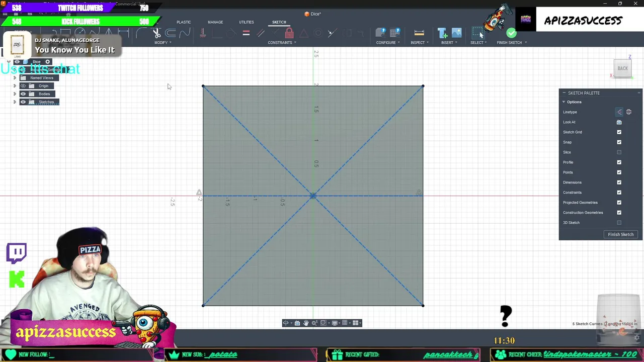Expand the Sketches tree node

(15, 102)
